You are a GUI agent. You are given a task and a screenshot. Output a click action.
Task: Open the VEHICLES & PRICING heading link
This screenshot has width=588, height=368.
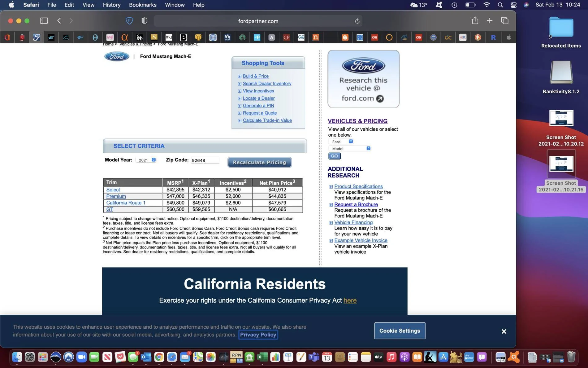point(357,121)
